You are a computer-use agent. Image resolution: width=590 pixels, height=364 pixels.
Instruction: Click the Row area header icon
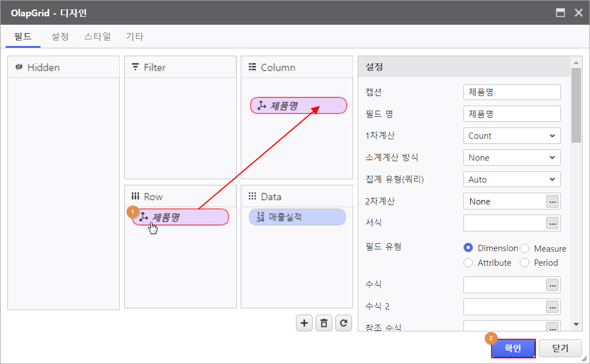click(x=136, y=196)
